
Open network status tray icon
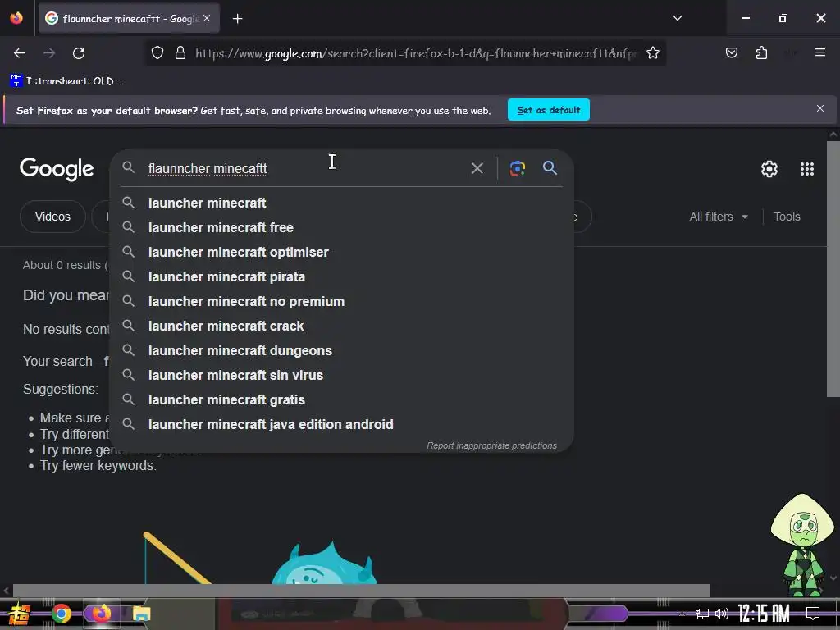(x=701, y=614)
